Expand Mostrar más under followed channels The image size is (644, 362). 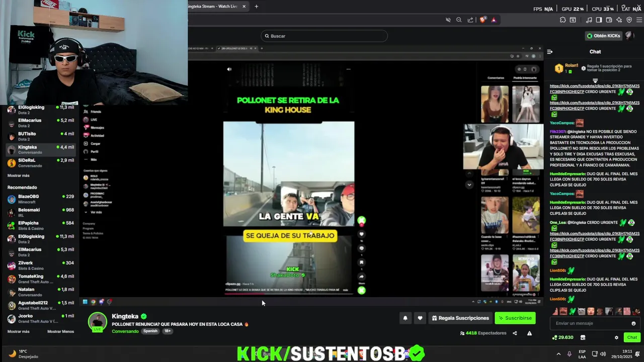click(x=18, y=175)
